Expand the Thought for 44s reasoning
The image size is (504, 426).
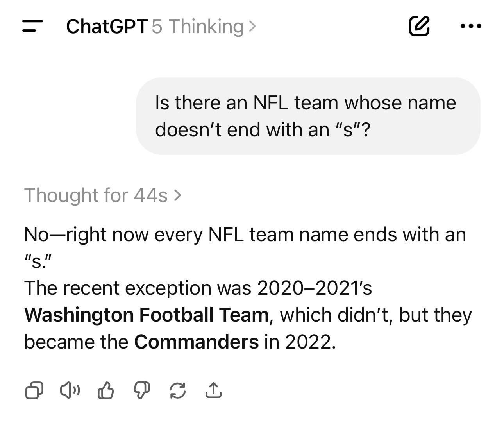(103, 195)
